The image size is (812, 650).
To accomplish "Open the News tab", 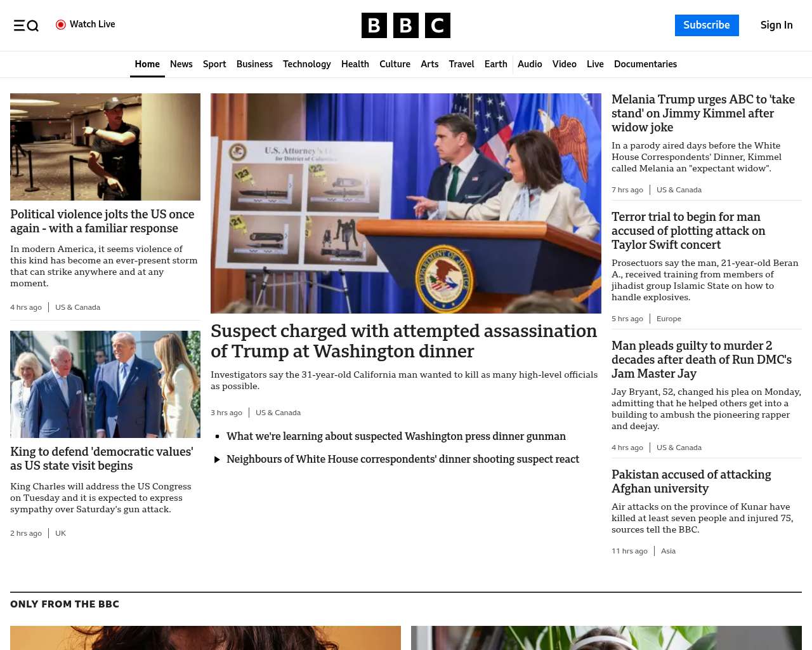I will (181, 64).
